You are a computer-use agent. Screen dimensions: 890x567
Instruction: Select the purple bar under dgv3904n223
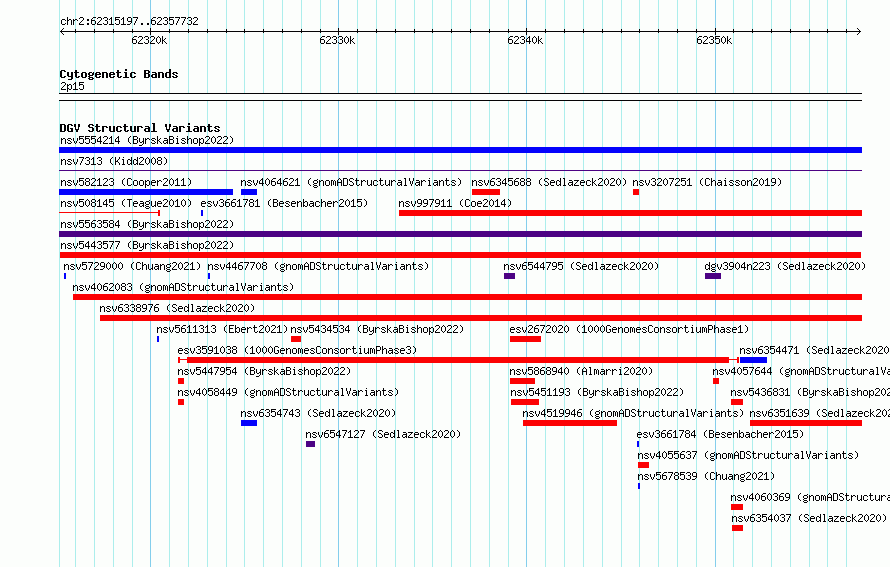713,276
